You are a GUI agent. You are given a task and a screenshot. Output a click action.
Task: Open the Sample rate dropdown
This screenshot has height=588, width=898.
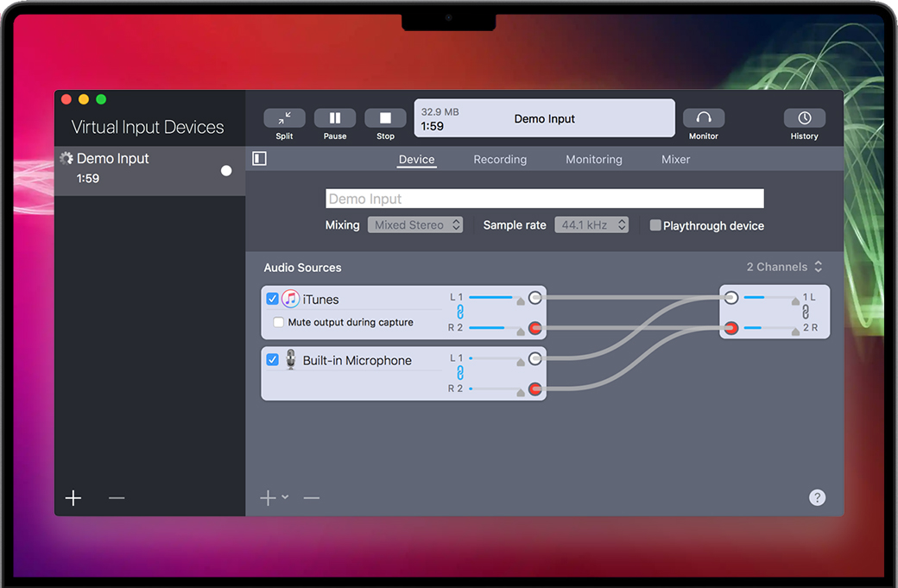[591, 225]
